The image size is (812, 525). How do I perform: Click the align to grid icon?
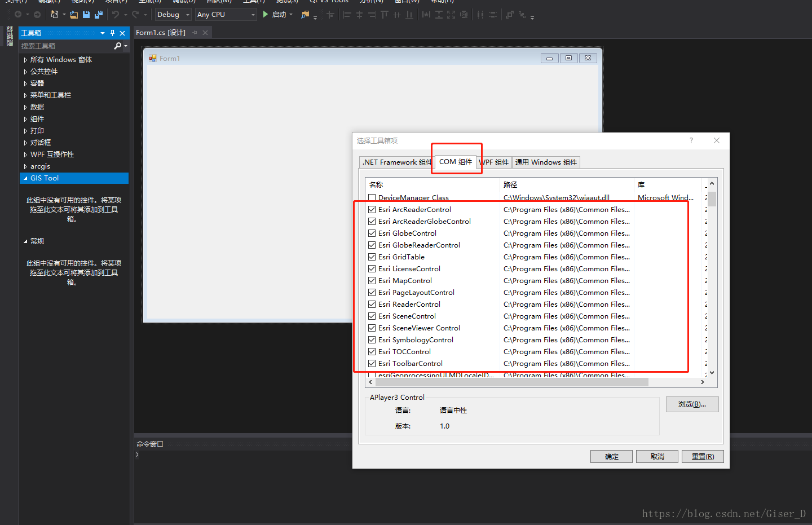tap(330, 15)
